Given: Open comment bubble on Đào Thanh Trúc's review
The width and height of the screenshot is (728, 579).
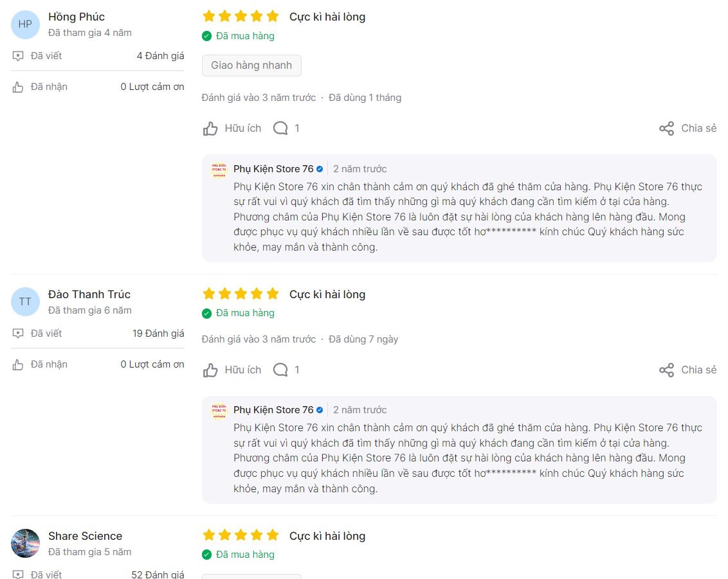Looking at the screenshot, I should click(x=280, y=370).
